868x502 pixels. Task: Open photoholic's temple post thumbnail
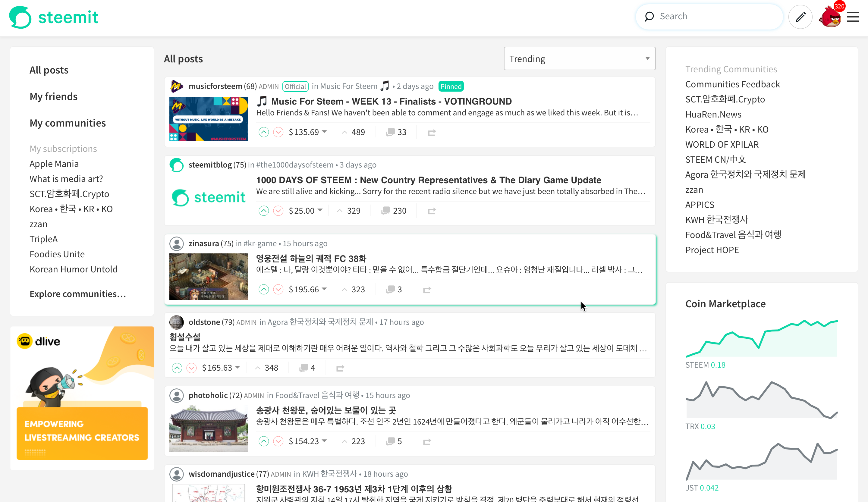[x=208, y=429]
